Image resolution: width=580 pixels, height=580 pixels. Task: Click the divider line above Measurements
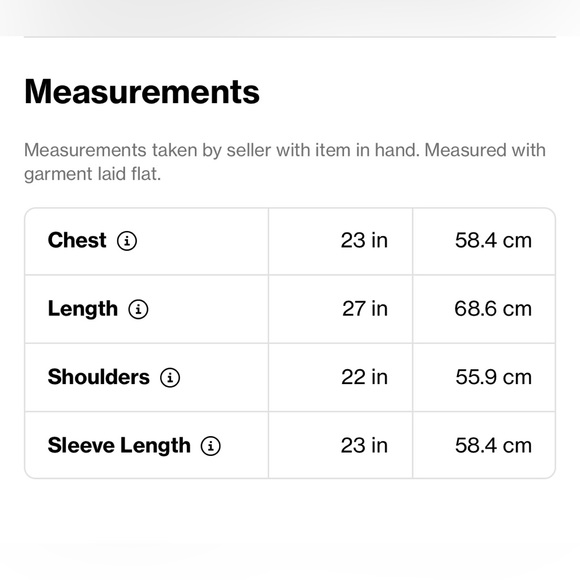point(290,37)
